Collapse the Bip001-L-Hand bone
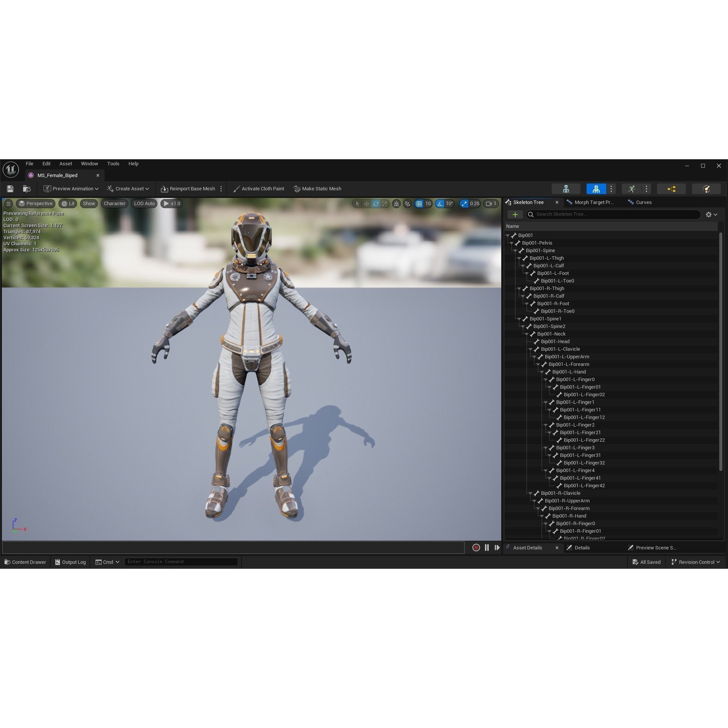 pyautogui.click(x=542, y=372)
